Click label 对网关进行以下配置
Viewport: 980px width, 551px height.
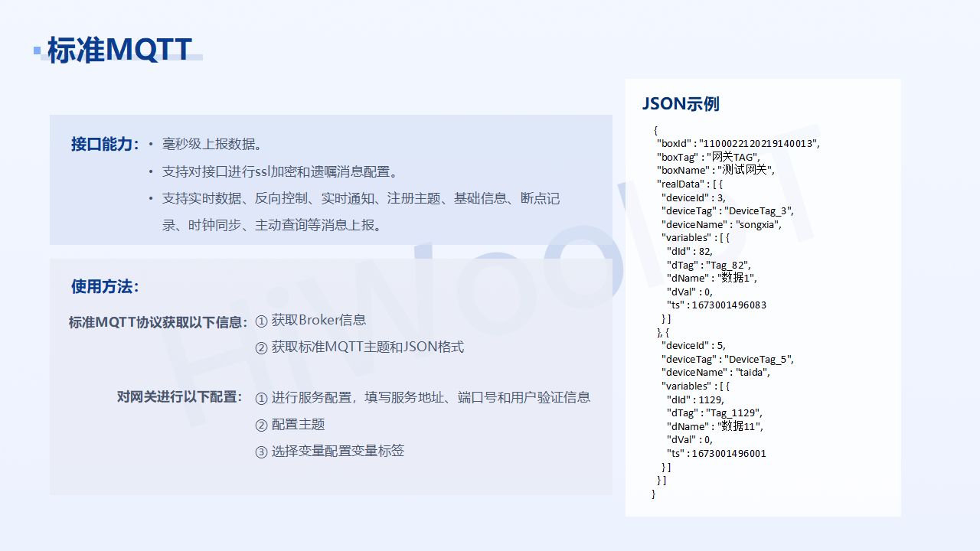click(x=180, y=396)
